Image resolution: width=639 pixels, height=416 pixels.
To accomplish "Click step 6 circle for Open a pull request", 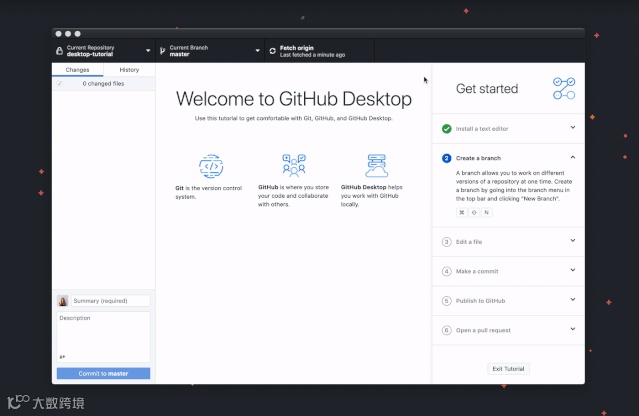I will [447, 330].
